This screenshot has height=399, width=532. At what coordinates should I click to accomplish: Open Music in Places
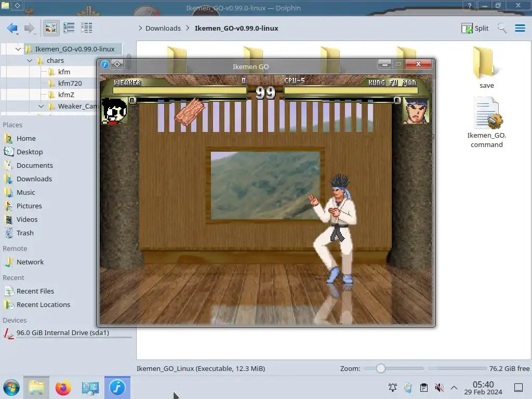(x=25, y=192)
